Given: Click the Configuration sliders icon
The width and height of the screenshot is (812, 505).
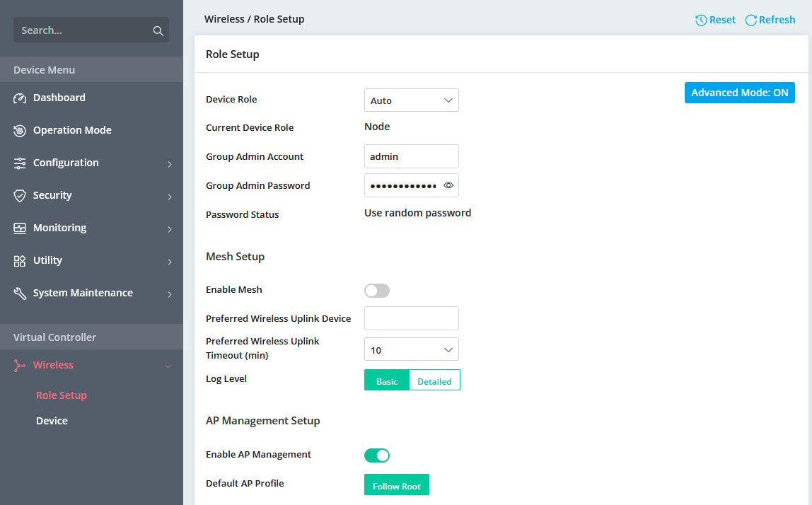Looking at the screenshot, I should point(20,163).
